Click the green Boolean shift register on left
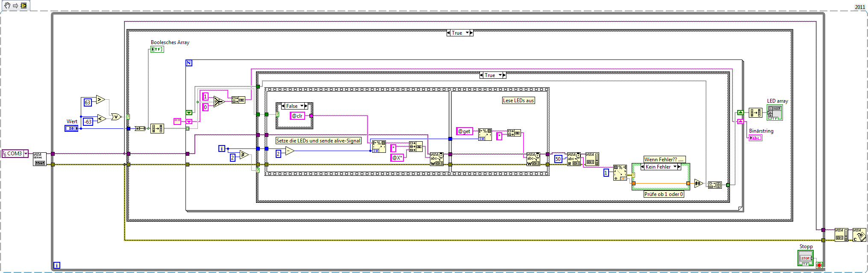The height and width of the screenshot is (273, 868). click(189, 113)
